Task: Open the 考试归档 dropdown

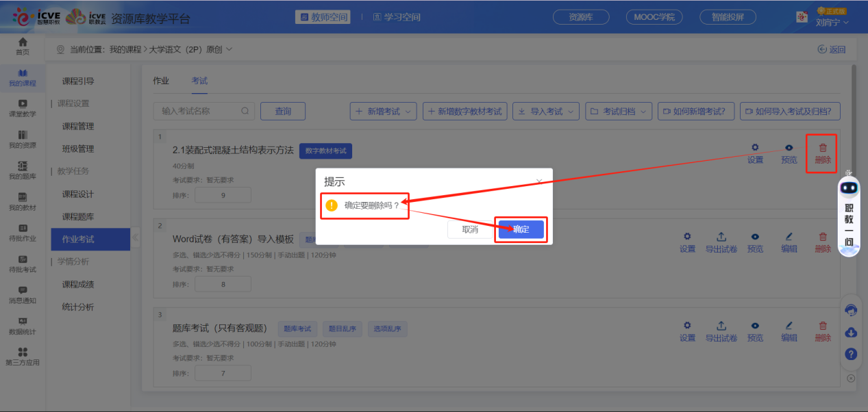Action: pyautogui.click(x=618, y=111)
